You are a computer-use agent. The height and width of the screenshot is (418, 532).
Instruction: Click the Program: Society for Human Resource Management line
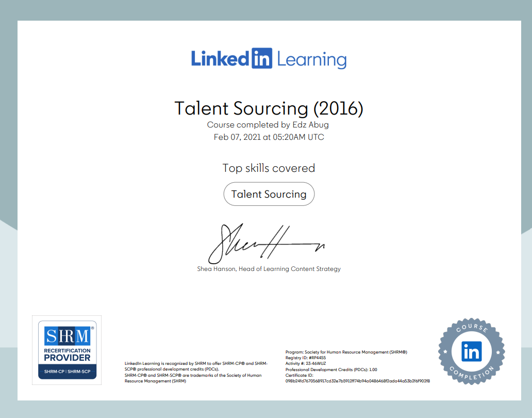[x=346, y=352]
